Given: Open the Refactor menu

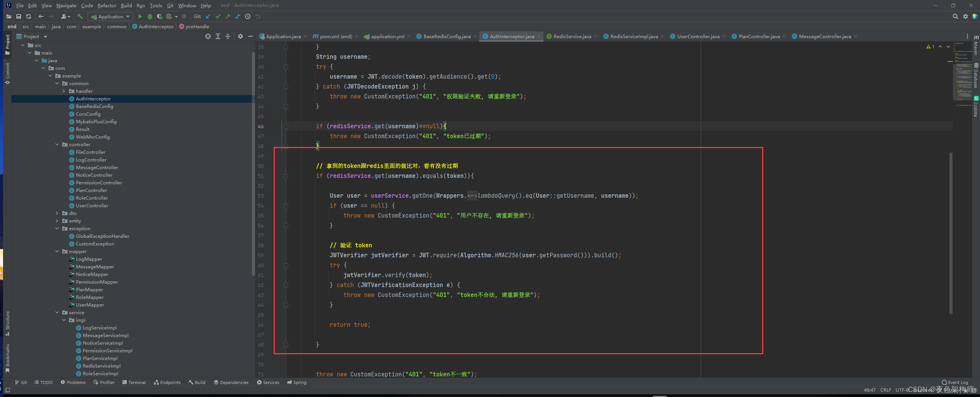Looking at the screenshot, I should click(x=107, y=5).
